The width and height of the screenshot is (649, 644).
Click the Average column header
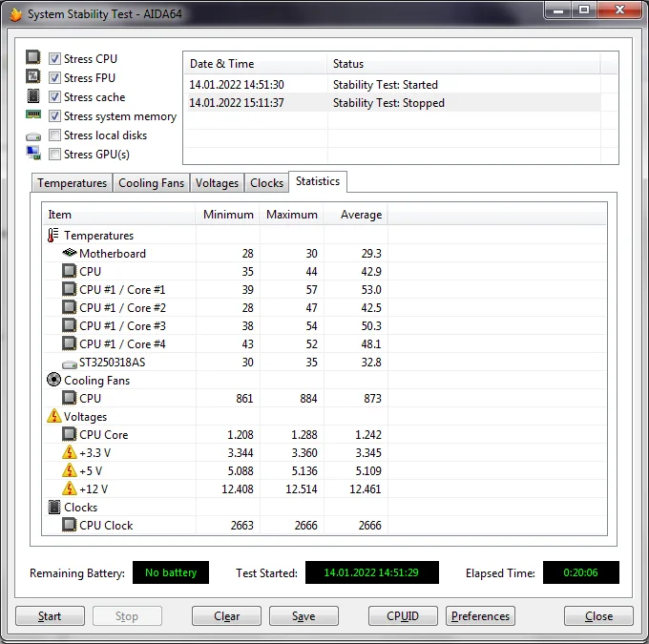tap(356, 215)
